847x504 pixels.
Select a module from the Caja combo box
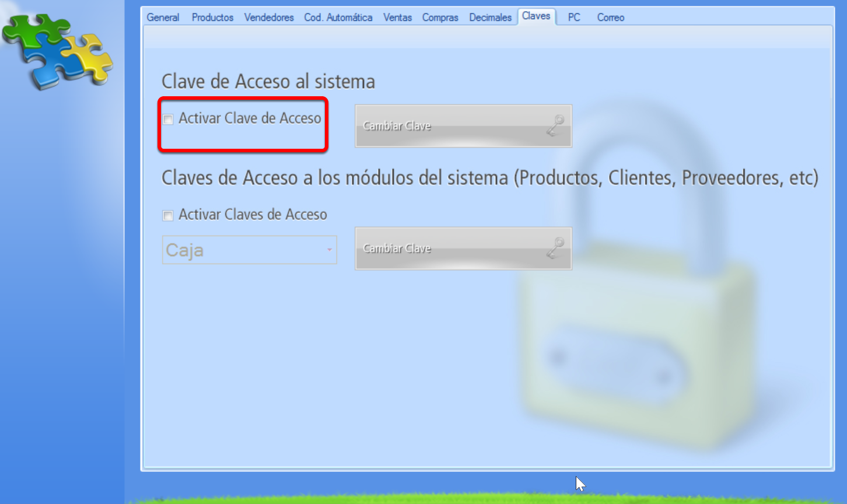click(x=249, y=249)
